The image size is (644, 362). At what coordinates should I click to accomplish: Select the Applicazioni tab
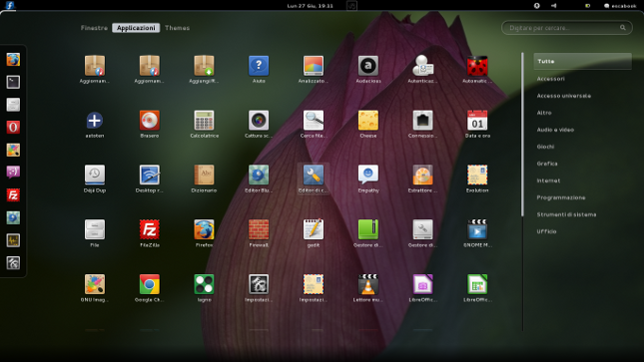coord(136,28)
